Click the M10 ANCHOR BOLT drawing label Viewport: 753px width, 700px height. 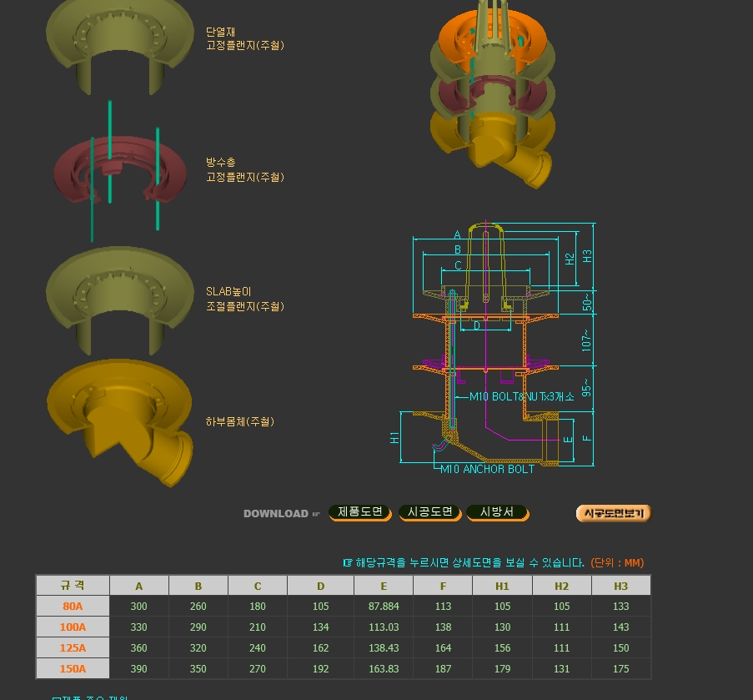click(x=487, y=469)
